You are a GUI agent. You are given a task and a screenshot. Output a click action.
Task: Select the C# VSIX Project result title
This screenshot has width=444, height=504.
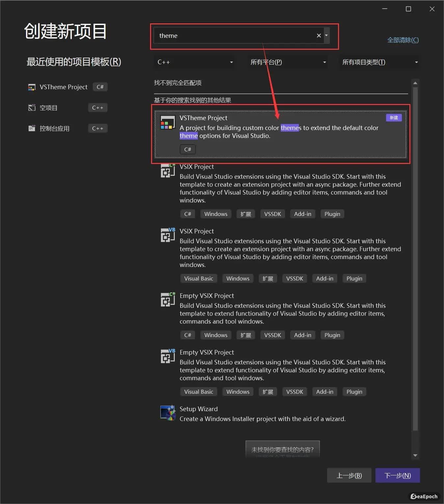tap(196, 167)
